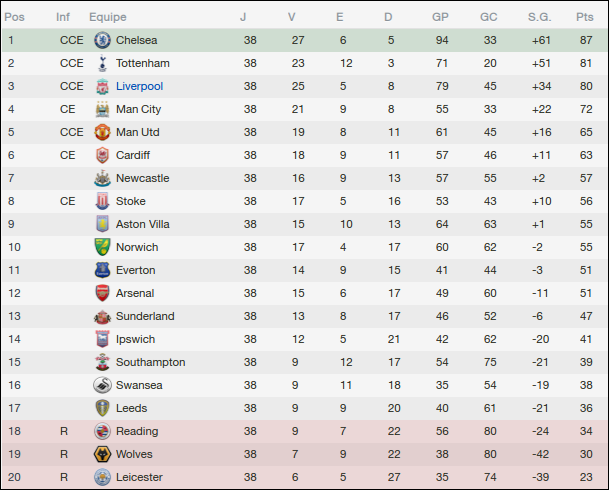This screenshot has height=490, width=609.
Task: Click the Southampton crest icon
Action: (x=101, y=362)
